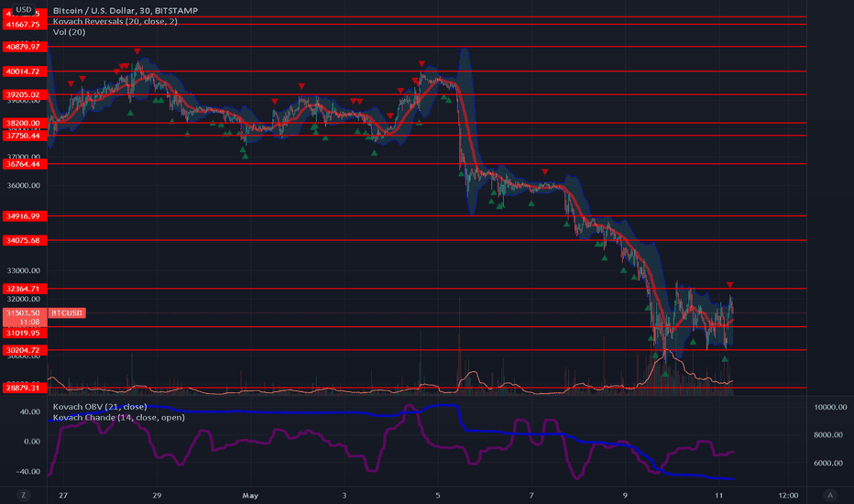Image resolution: width=854 pixels, height=504 pixels.
Task: Click the 33000.00 price axis value
Action: click(24, 271)
